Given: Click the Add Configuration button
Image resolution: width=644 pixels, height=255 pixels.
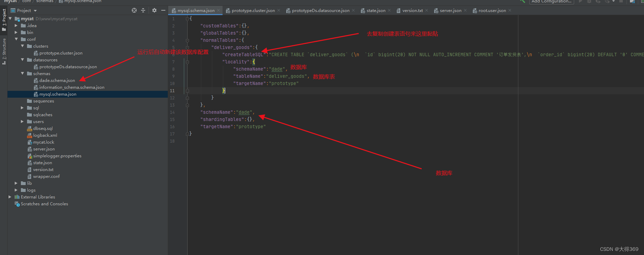Looking at the screenshot, I should (551, 1).
